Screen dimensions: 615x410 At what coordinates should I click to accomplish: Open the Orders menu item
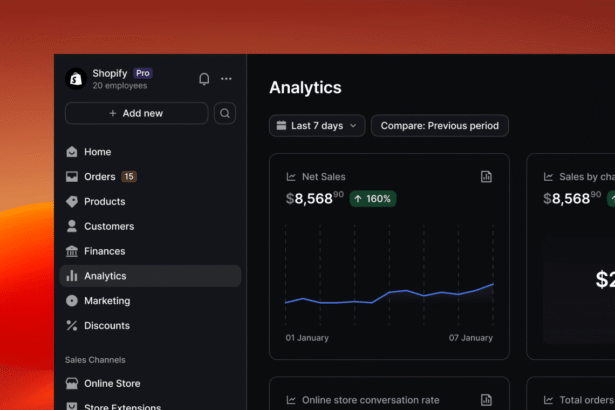pos(150,177)
